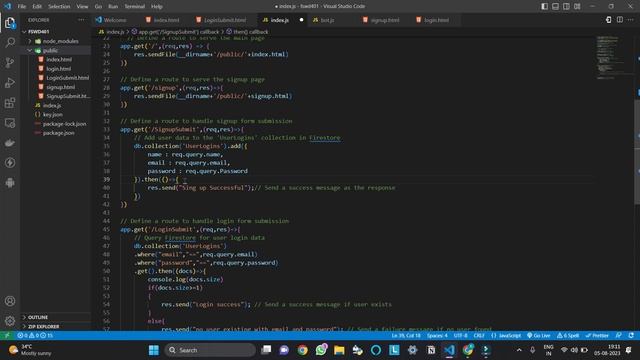Image resolution: width=640 pixels, height=360 pixels.
Task: Switch to the Welcome tab
Action: (x=115, y=20)
